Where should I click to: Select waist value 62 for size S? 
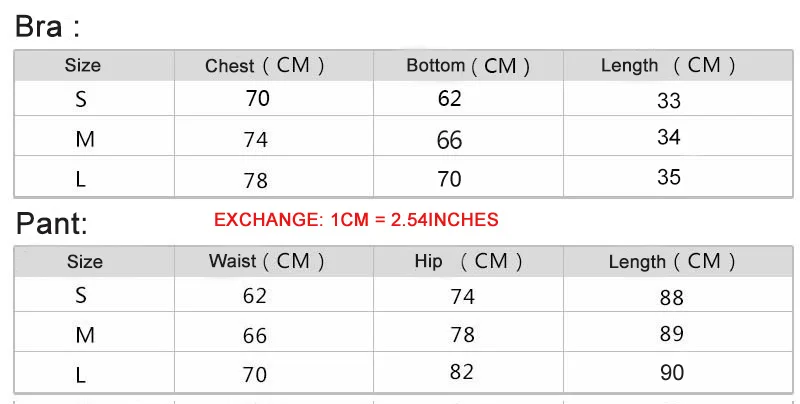[x=255, y=296]
